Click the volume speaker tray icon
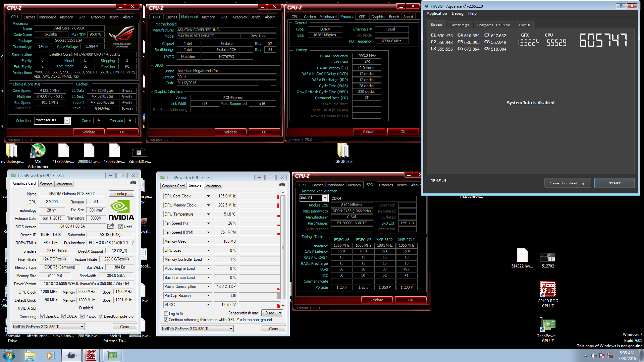This screenshot has height=362, width=644. click(594, 356)
